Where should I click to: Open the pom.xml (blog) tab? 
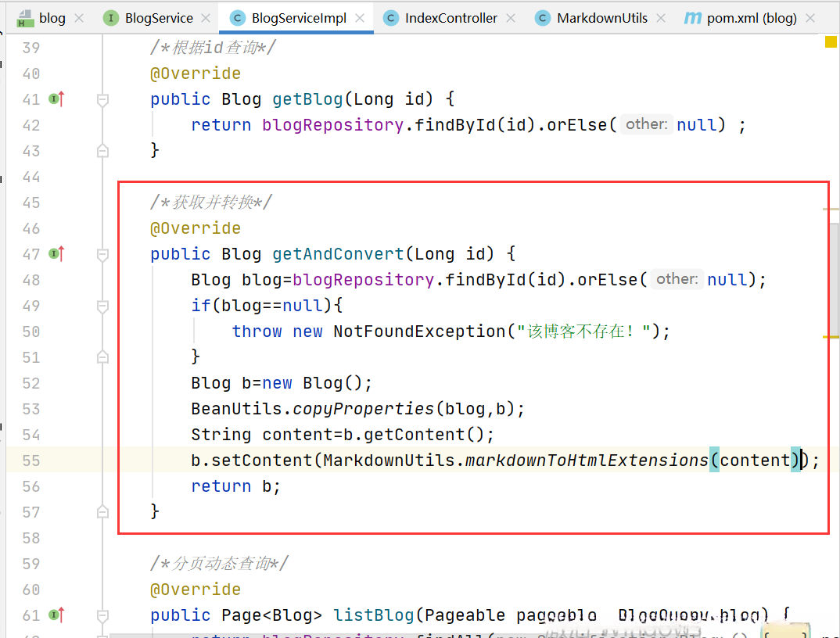click(x=748, y=18)
